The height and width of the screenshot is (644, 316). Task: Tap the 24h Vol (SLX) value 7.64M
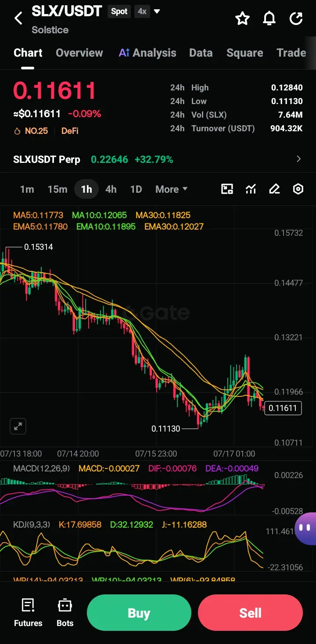291,115
